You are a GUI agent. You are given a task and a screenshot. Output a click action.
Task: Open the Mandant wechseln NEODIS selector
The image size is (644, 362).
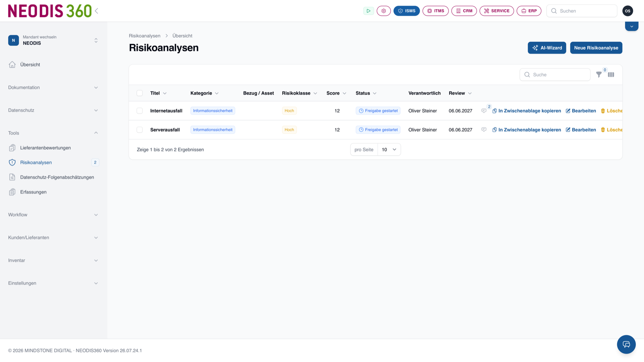click(53, 40)
